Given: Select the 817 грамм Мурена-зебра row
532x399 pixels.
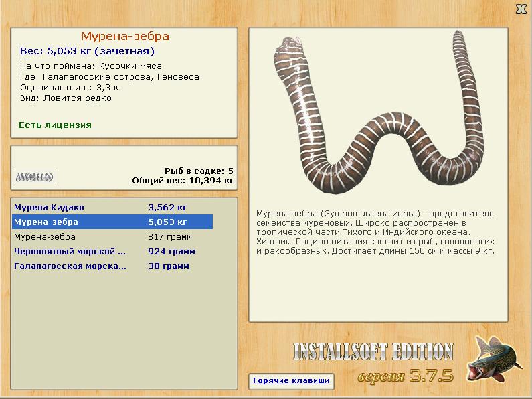Looking at the screenshot, I should click(112, 237).
